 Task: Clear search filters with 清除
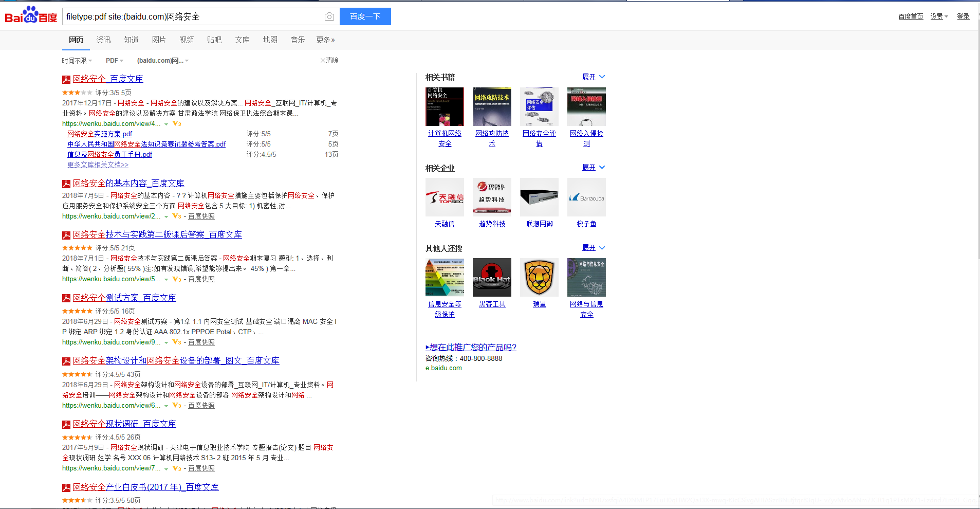329,60
